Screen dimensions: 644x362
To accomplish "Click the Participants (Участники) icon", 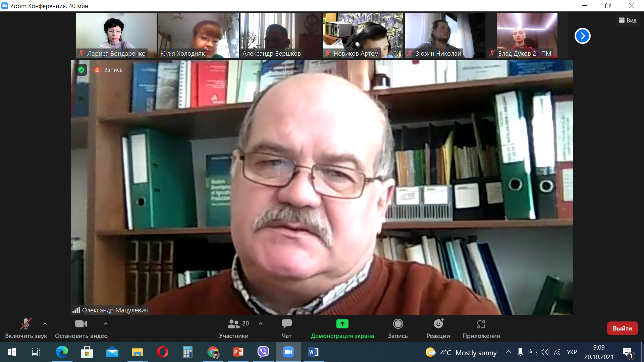I will 234,324.
